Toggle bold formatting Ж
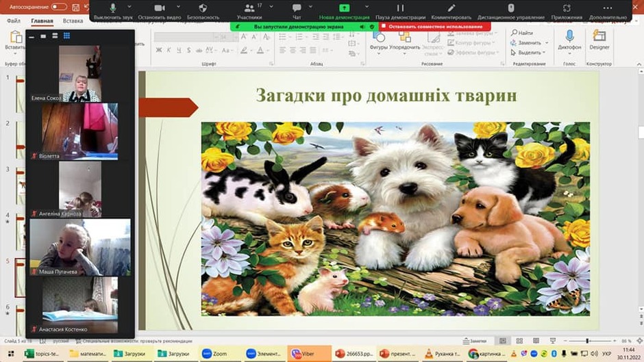The image size is (644, 362). pyautogui.click(x=159, y=50)
